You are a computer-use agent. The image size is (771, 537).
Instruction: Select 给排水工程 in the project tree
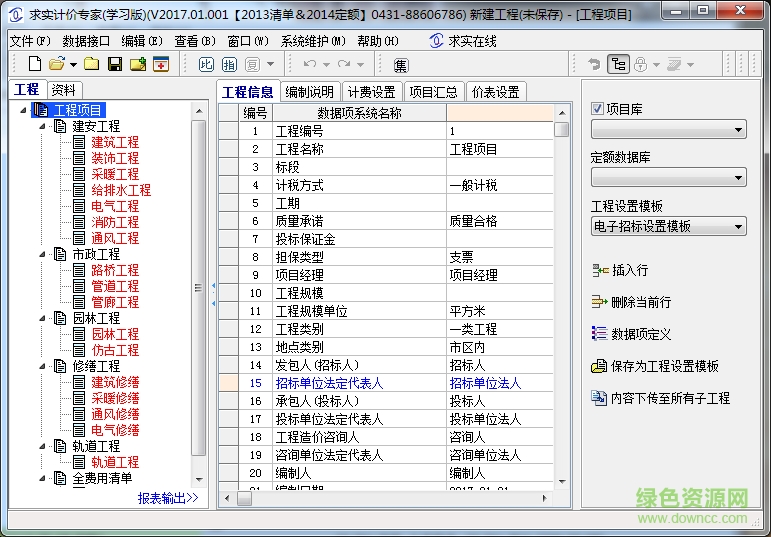click(121, 190)
